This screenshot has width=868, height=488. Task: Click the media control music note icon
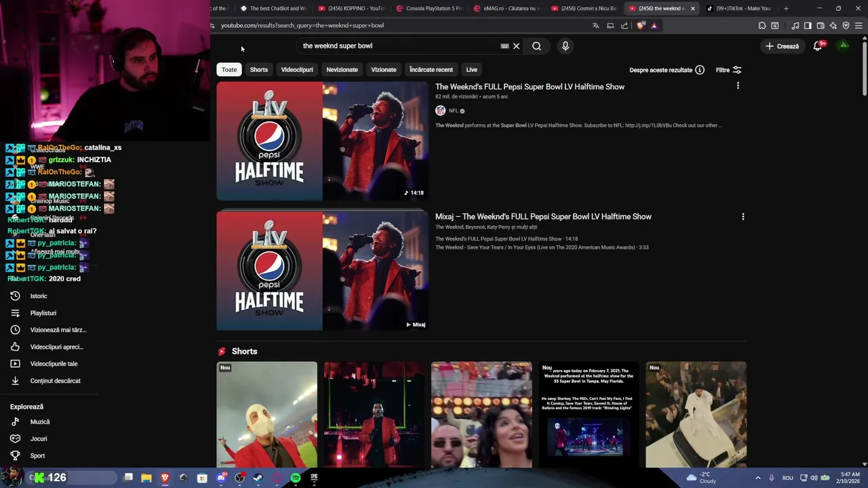tap(795, 26)
